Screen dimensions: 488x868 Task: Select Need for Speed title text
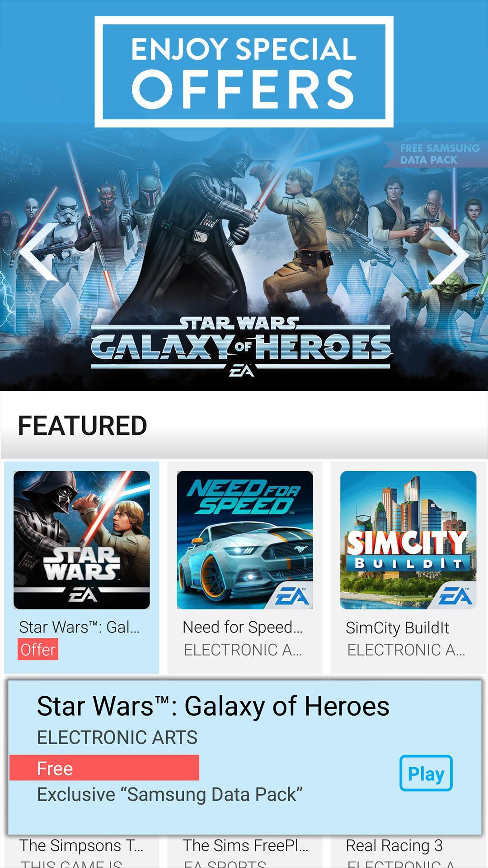(x=243, y=627)
